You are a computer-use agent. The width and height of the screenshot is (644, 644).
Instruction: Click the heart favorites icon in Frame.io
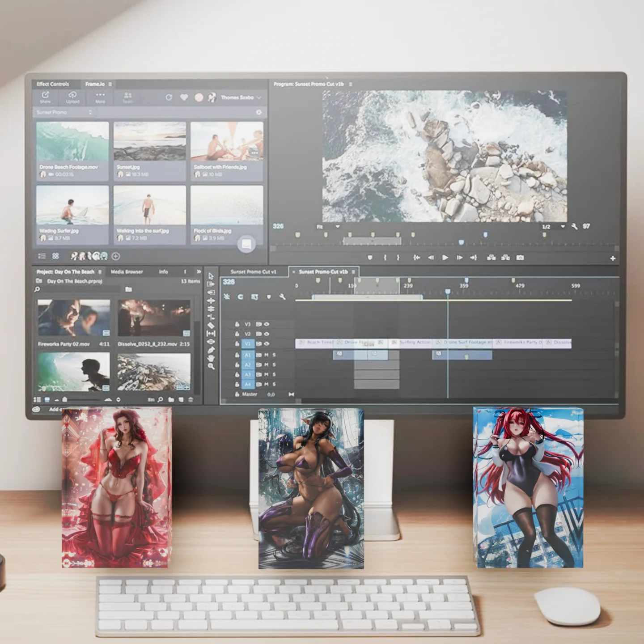tap(184, 97)
